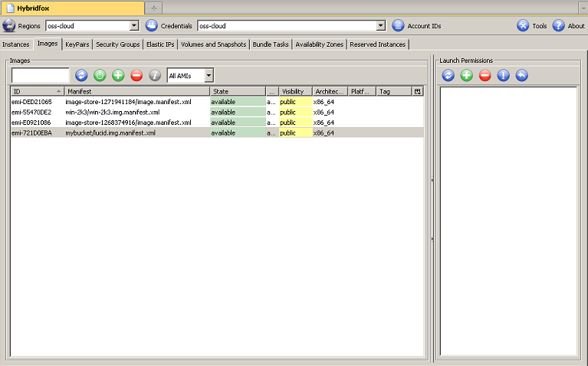The width and height of the screenshot is (588, 366).
Task: Click the green power launch icon
Action: [x=100, y=75]
